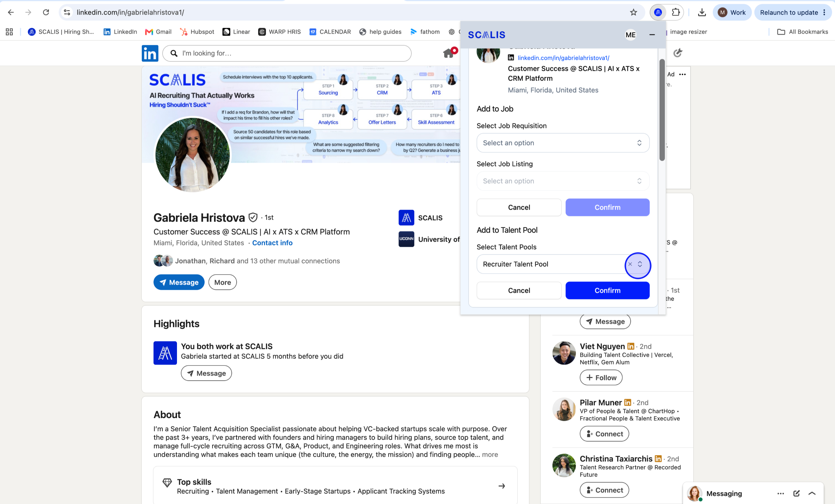Expand the Select Talent Pools dropdown arrows

tap(640, 264)
